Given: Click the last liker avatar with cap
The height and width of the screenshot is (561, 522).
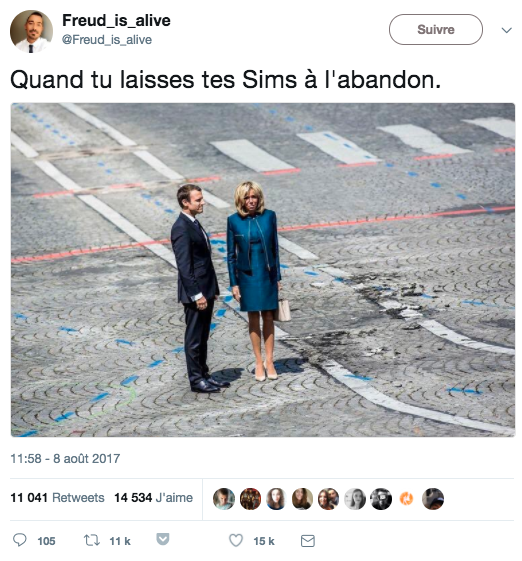Looking at the screenshot, I should (433, 498).
